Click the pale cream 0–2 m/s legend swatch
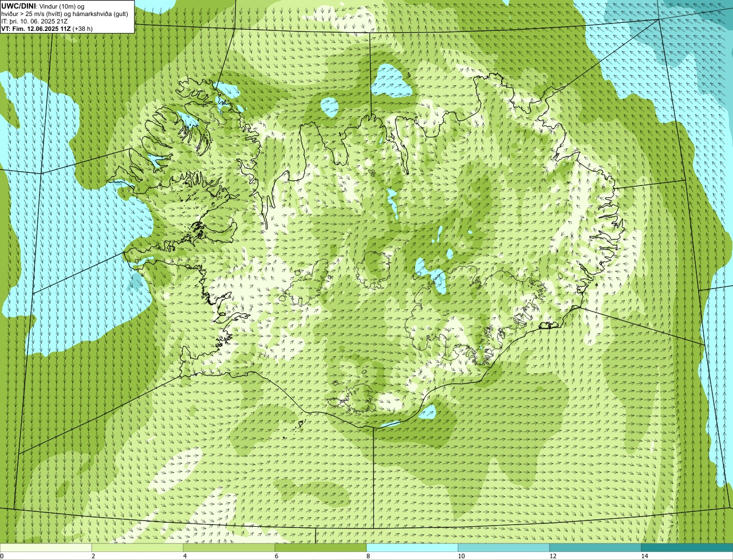This screenshot has width=733, height=560. tap(46, 548)
